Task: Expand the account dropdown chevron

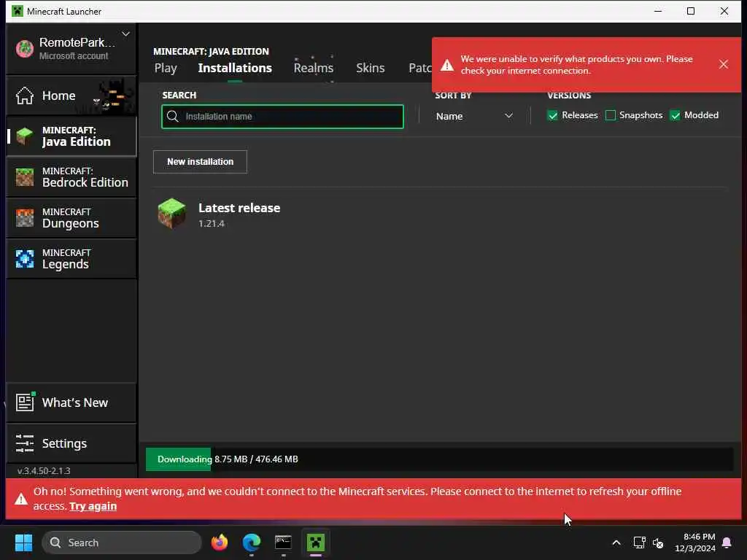Action: tap(125, 34)
